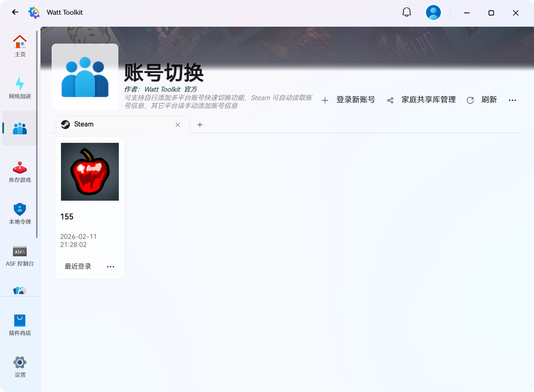Go back with the back arrow

click(15, 12)
